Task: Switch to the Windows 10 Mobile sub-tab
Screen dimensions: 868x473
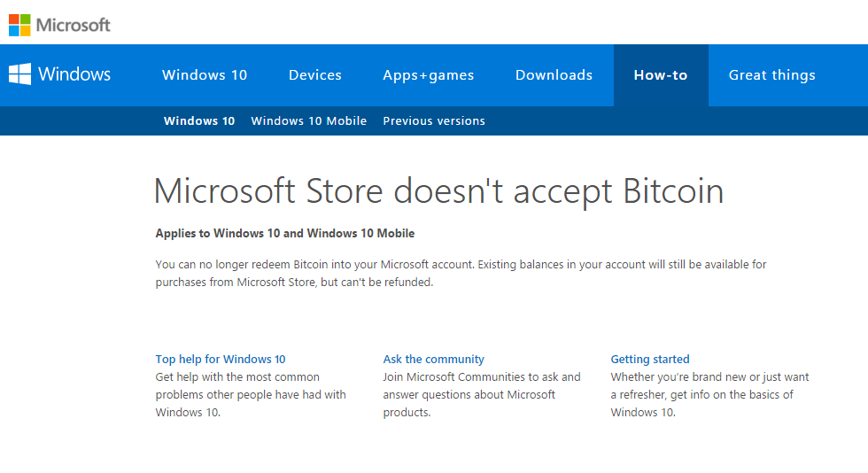Action: pos(309,121)
